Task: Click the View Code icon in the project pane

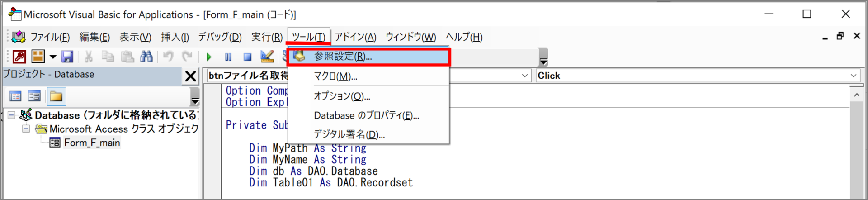Action: point(15,96)
